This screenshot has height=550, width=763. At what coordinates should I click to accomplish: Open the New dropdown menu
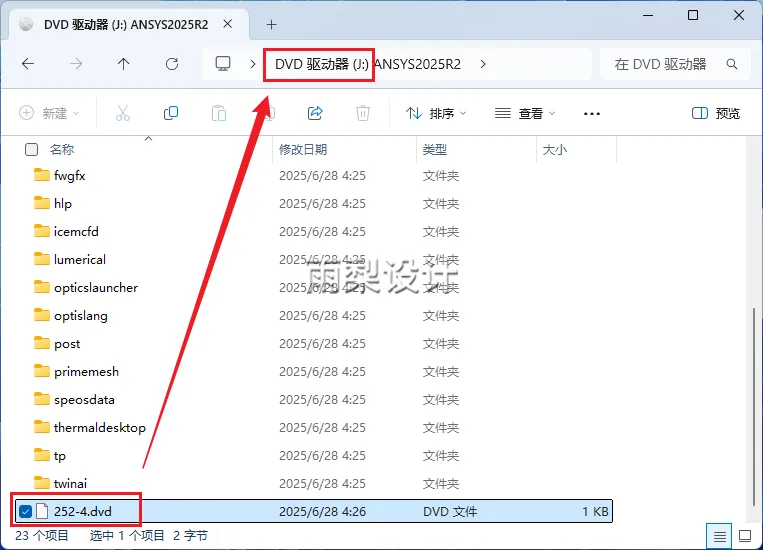pos(49,113)
